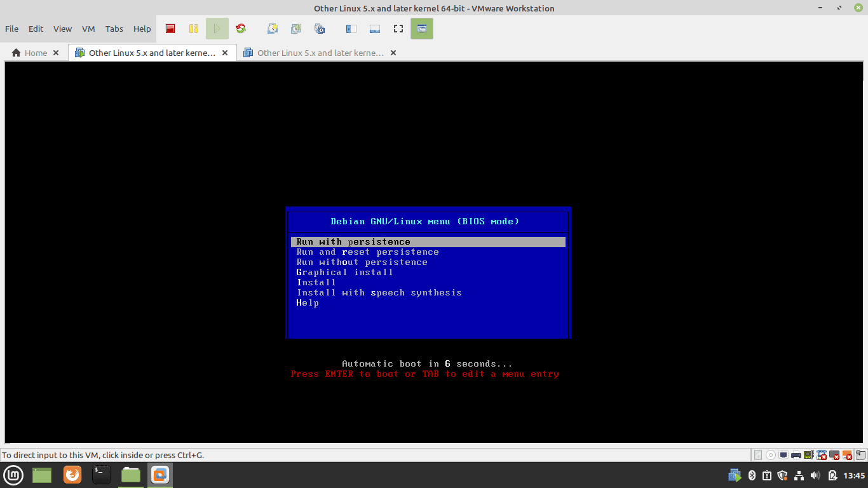The width and height of the screenshot is (868, 488).
Task: Open the Linux Mint start menu
Action: tap(14, 475)
